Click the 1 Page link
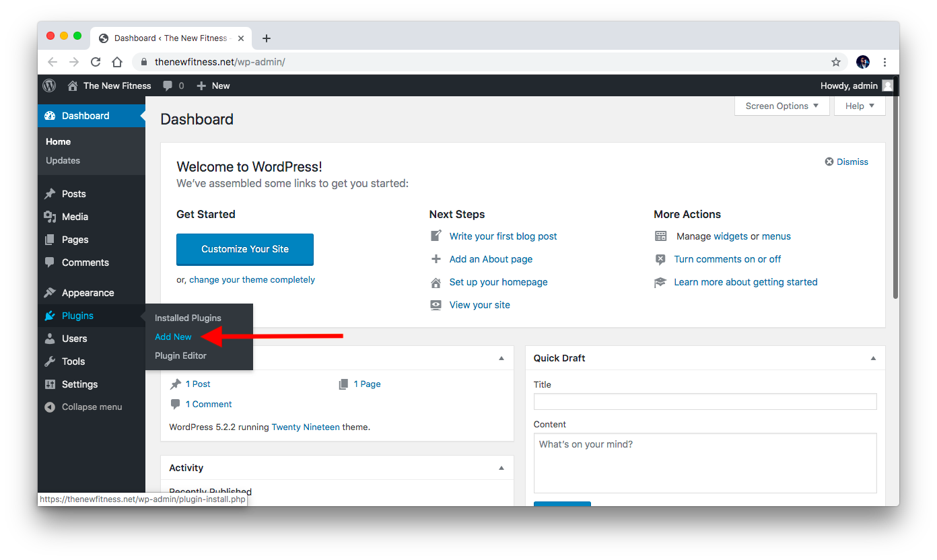The image size is (937, 560). tap(367, 384)
